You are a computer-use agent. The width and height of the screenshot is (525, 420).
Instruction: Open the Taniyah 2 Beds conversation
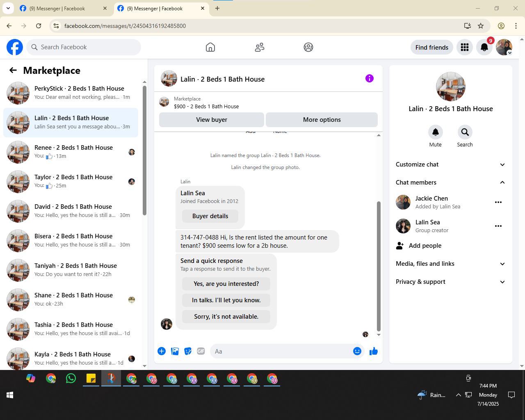(x=71, y=270)
